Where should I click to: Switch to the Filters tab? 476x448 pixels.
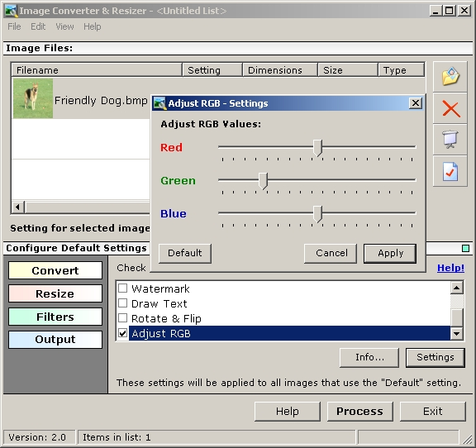[55, 317]
